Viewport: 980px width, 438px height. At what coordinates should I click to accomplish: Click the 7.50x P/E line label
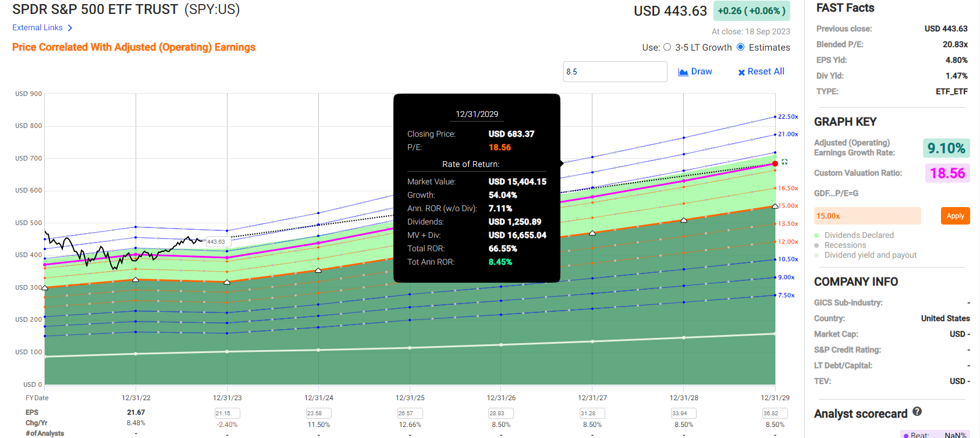pos(786,295)
